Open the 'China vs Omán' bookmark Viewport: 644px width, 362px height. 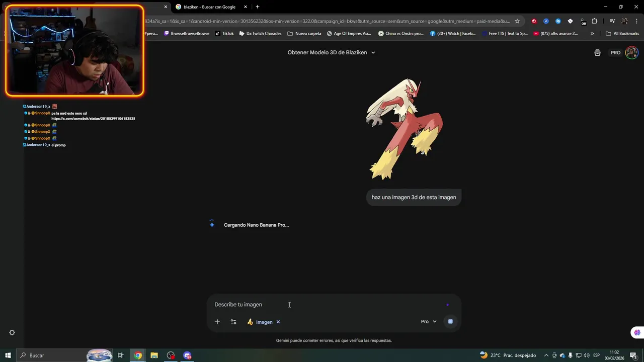tap(401, 34)
